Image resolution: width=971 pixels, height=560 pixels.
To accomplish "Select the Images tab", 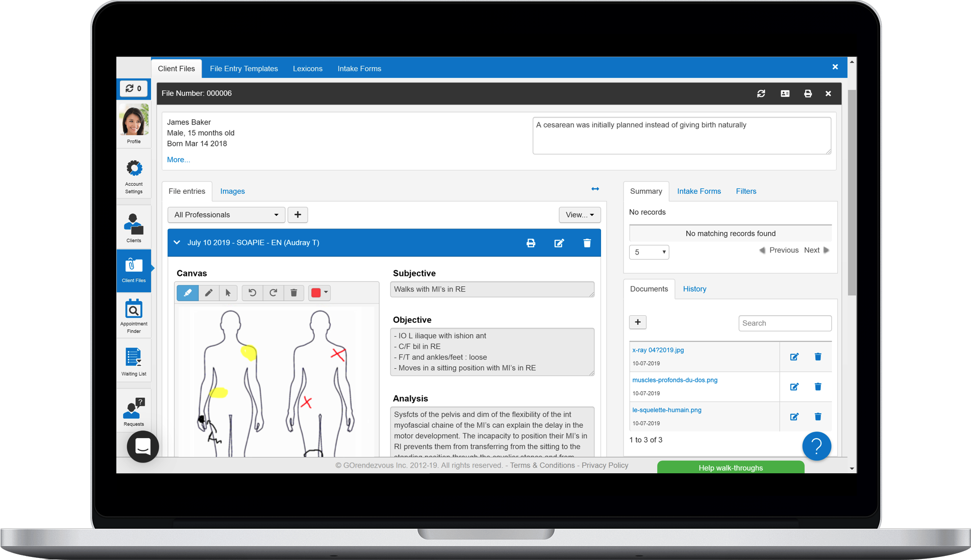I will 233,191.
